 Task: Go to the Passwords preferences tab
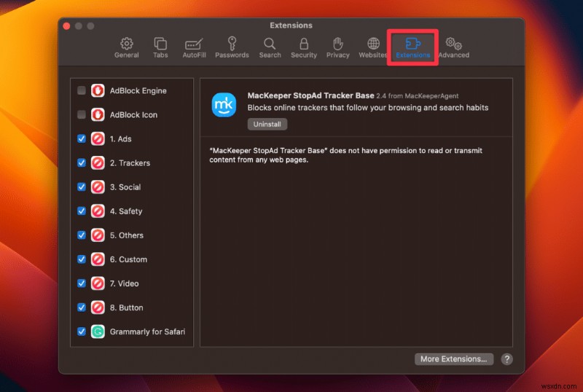(x=232, y=47)
